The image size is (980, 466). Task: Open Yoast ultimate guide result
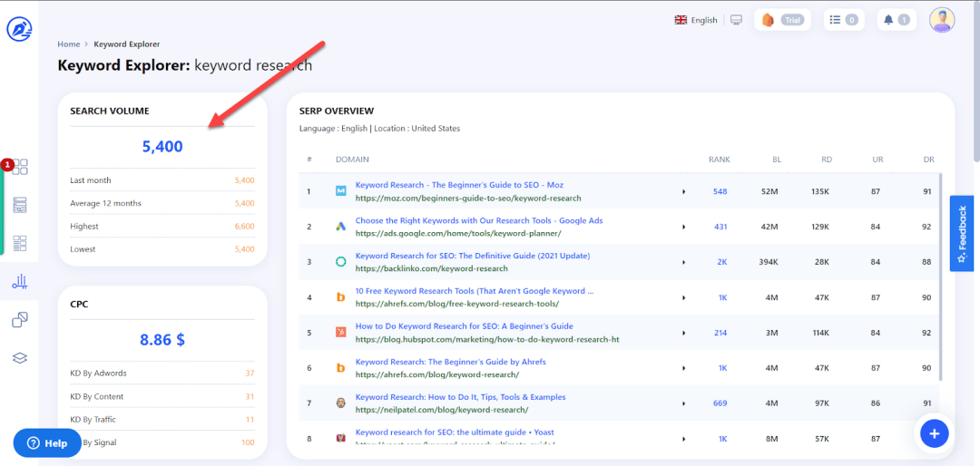(455, 432)
